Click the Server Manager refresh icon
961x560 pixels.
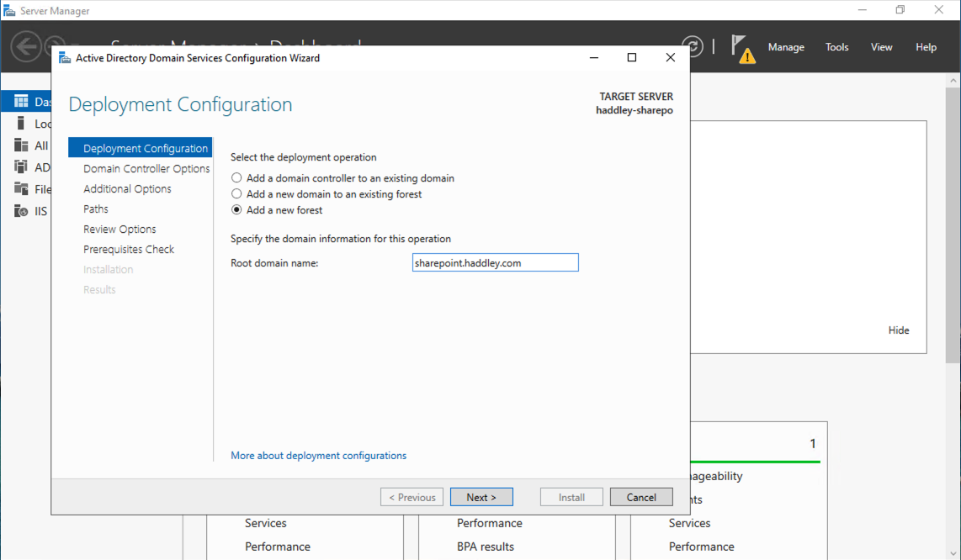click(693, 46)
